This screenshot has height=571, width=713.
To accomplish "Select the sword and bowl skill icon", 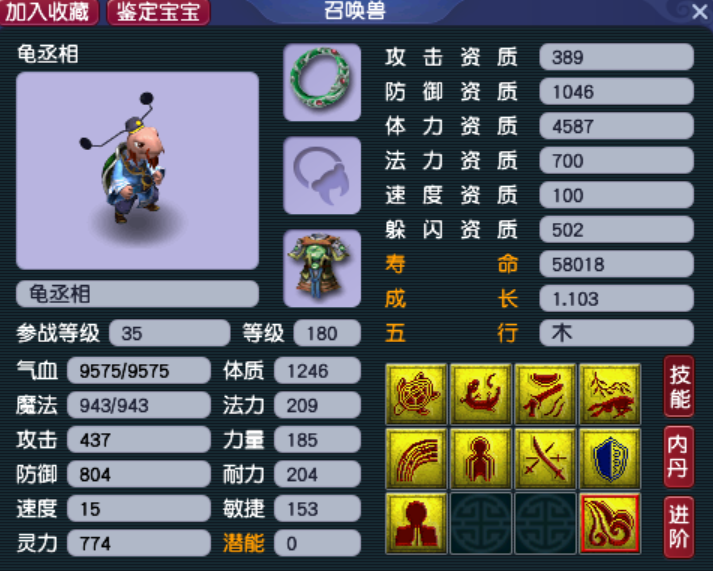I will 545,394.
